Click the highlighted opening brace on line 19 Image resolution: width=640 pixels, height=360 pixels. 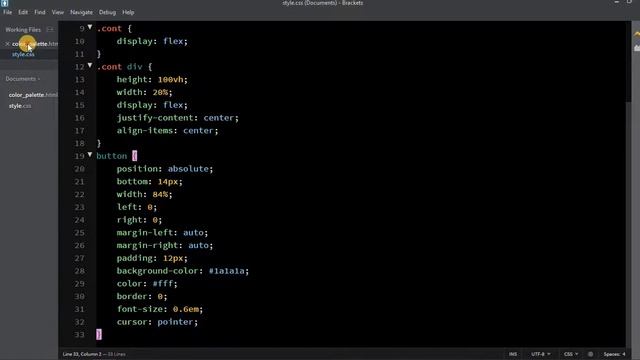[135, 156]
